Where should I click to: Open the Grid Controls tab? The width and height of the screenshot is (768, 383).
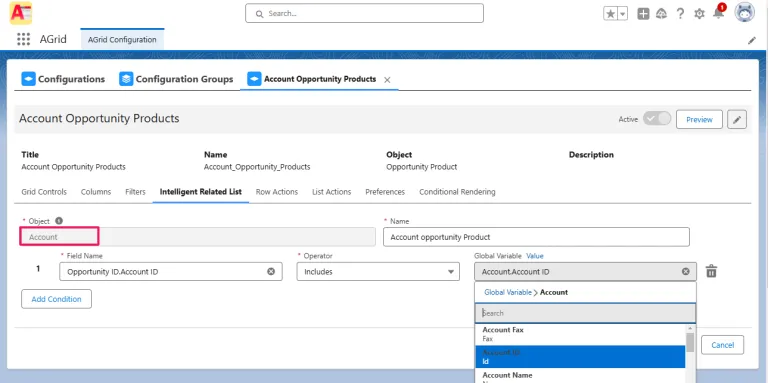44,192
